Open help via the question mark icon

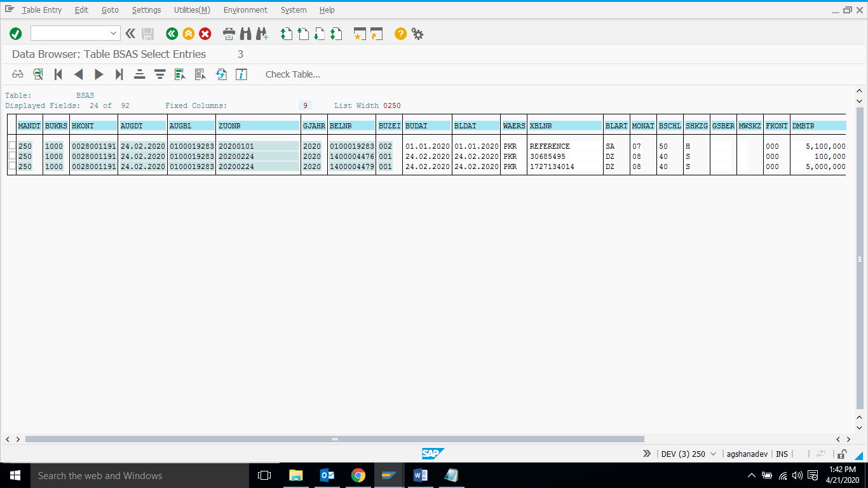(x=400, y=34)
